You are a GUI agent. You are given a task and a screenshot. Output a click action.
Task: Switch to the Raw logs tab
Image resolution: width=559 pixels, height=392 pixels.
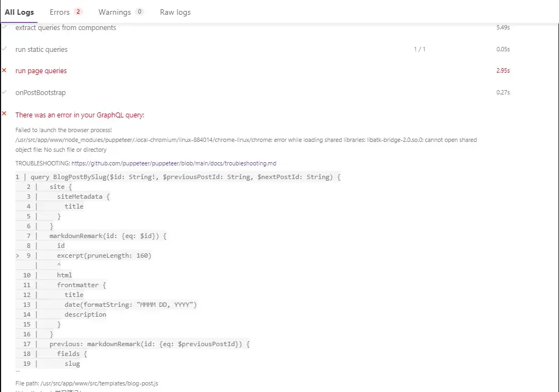click(x=175, y=12)
